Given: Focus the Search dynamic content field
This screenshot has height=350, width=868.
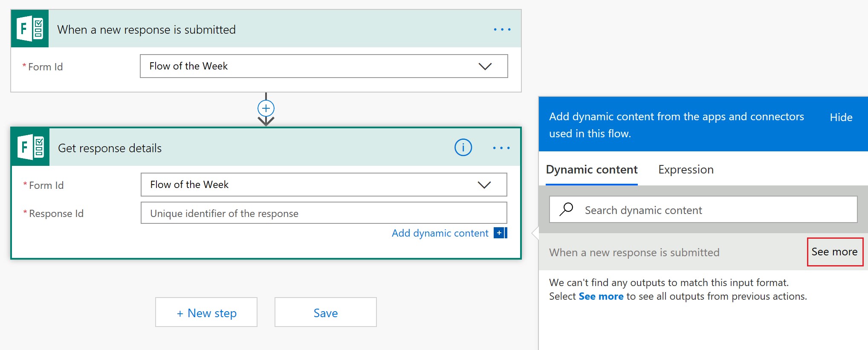Looking at the screenshot, I should (x=716, y=210).
